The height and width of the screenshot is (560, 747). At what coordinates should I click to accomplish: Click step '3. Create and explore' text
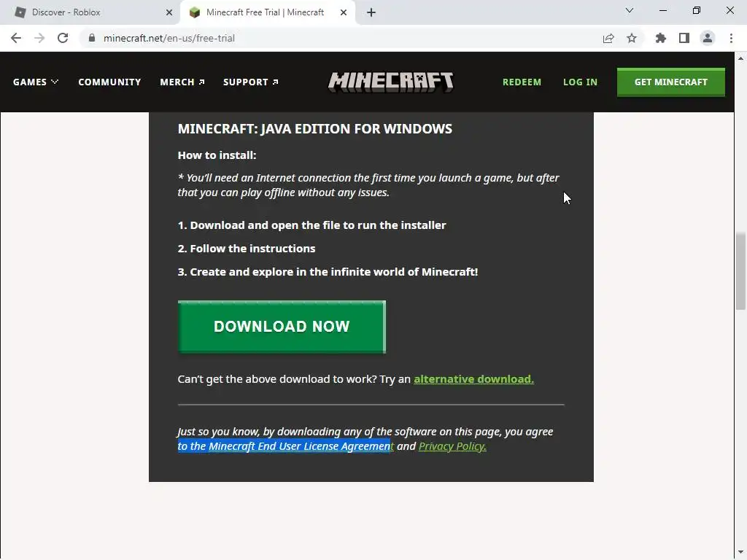coord(328,272)
